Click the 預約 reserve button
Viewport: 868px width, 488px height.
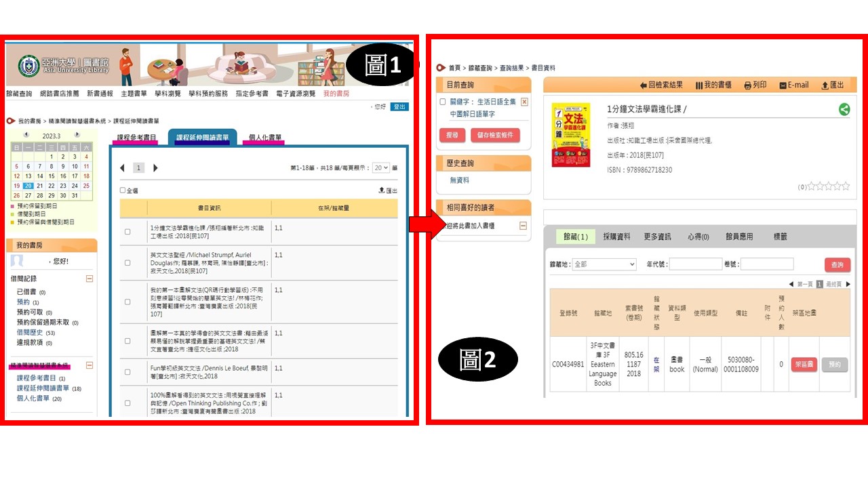pyautogui.click(x=835, y=364)
